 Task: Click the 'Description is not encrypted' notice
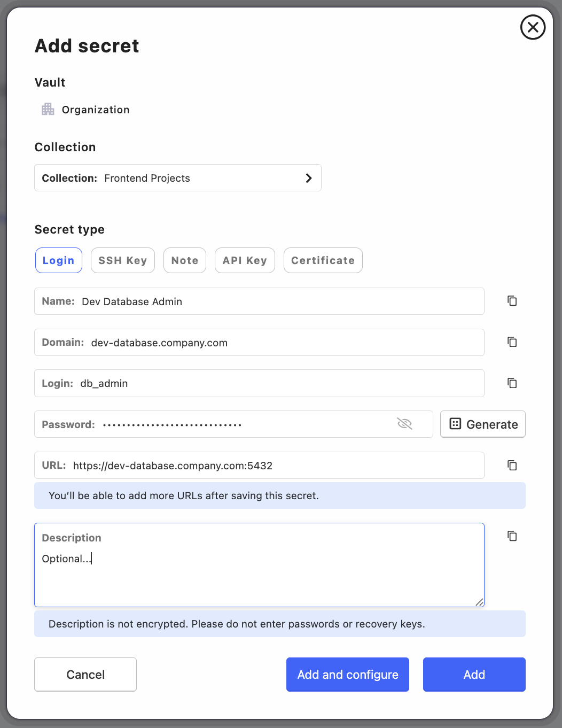[280, 624]
